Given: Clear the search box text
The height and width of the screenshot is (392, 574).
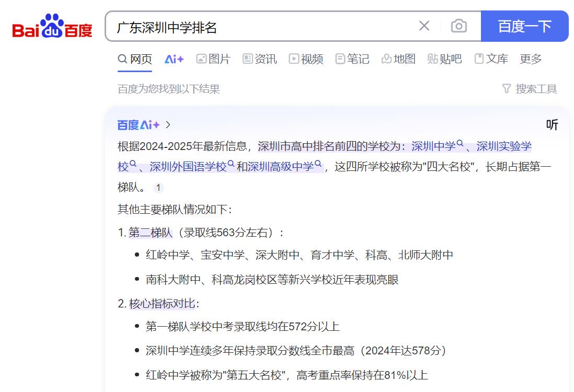Looking at the screenshot, I should coord(424,26).
